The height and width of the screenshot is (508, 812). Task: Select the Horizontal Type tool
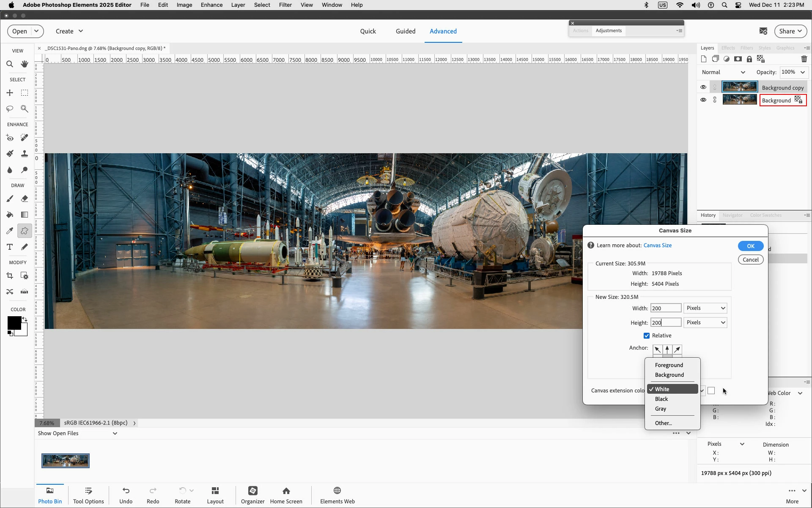(x=10, y=247)
